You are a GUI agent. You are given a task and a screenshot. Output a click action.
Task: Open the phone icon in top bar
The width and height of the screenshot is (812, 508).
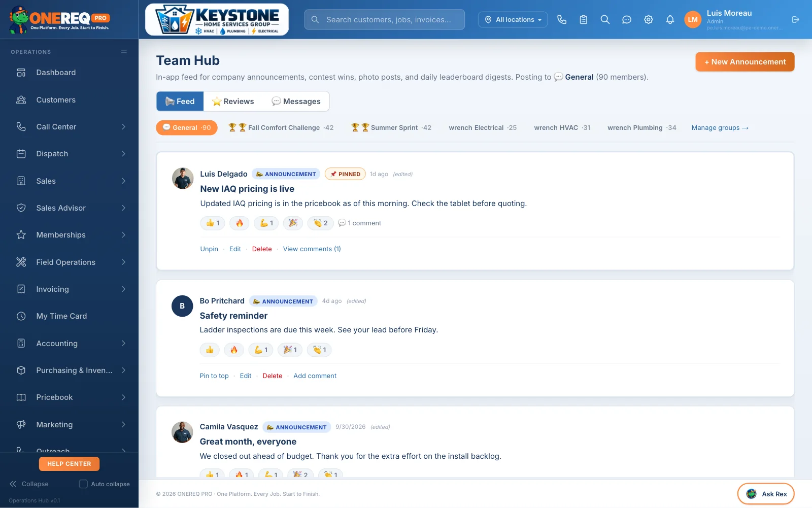562,20
